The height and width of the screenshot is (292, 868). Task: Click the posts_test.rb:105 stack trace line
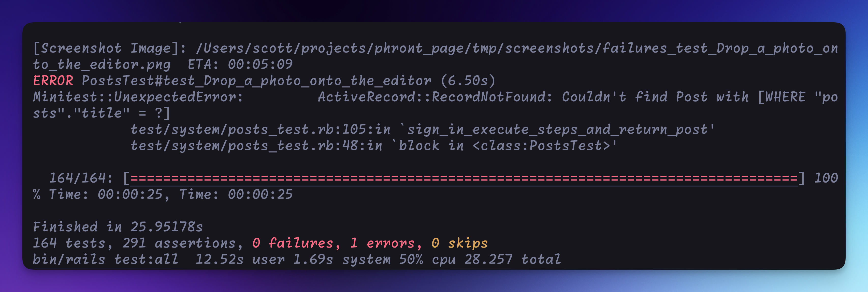click(422, 129)
